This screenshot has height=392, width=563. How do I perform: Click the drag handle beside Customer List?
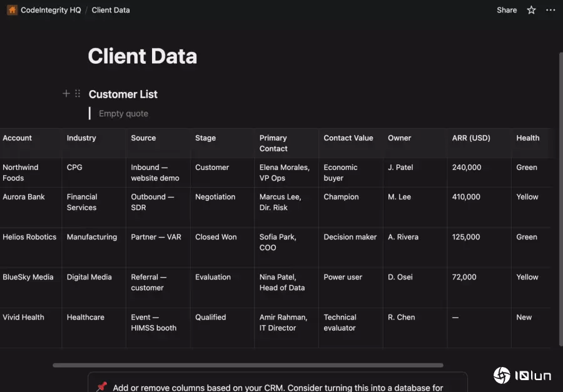click(78, 94)
